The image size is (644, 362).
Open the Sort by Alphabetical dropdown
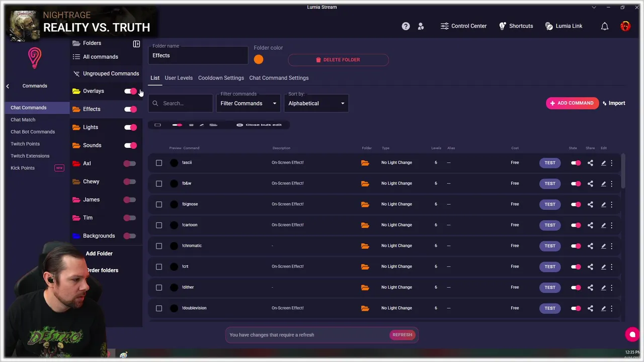click(x=316, y=103)
